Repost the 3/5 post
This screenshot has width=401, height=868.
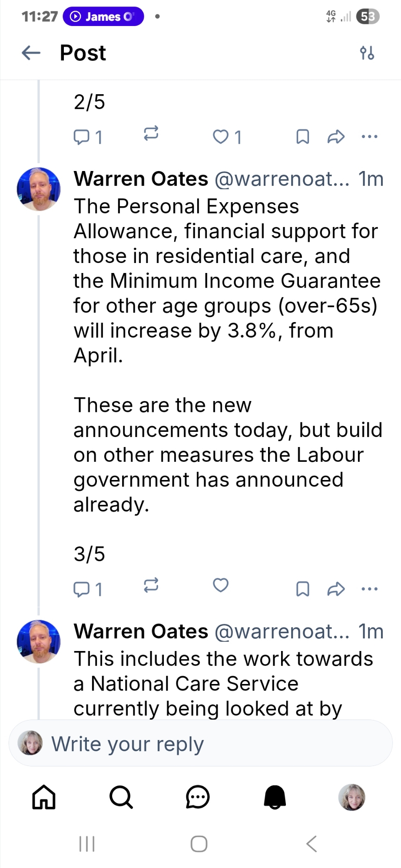pos(151,585)
